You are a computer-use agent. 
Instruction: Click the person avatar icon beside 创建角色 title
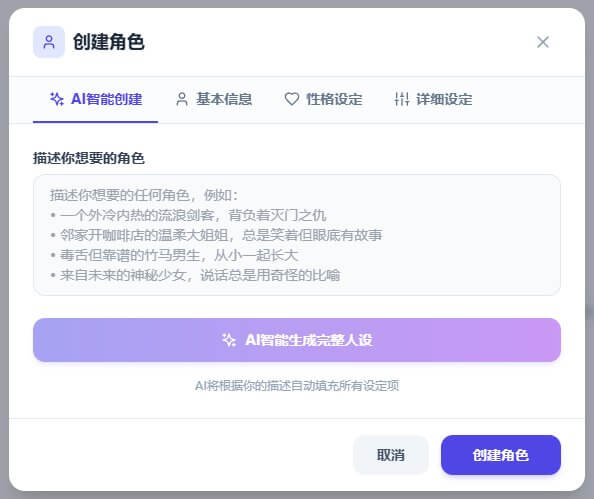[x=49, y=42]
